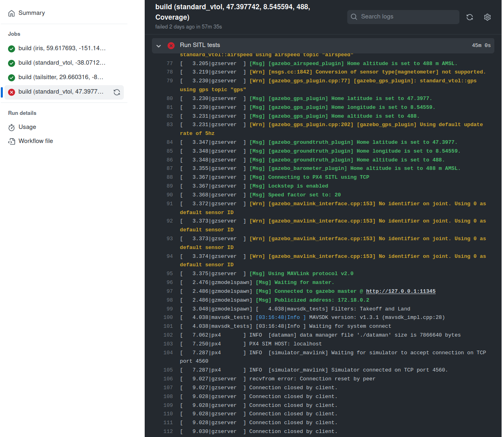Click log line number 83
Screen dimensions: 504x437
tap(170, 125)
